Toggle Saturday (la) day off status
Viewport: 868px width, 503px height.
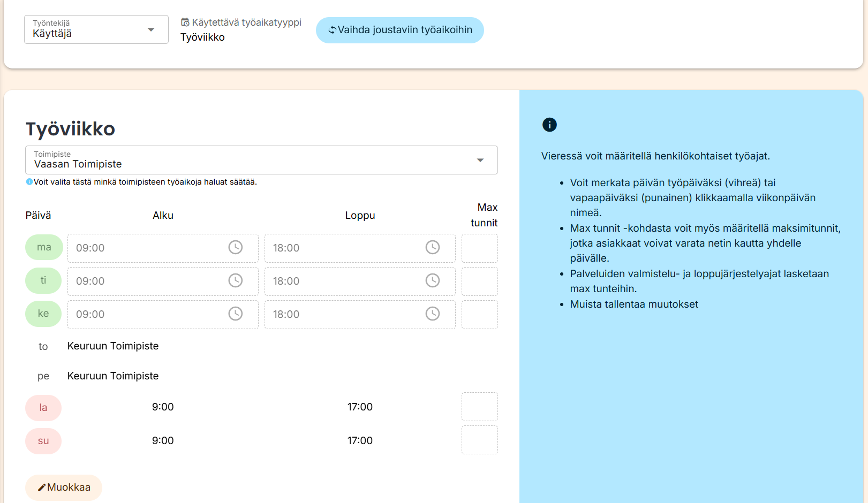coord(43,408)
